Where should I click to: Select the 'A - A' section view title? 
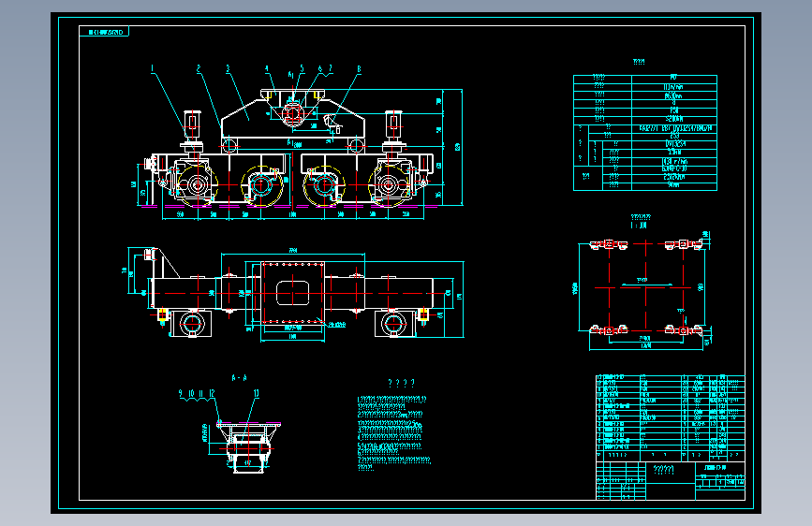point(239,378)
